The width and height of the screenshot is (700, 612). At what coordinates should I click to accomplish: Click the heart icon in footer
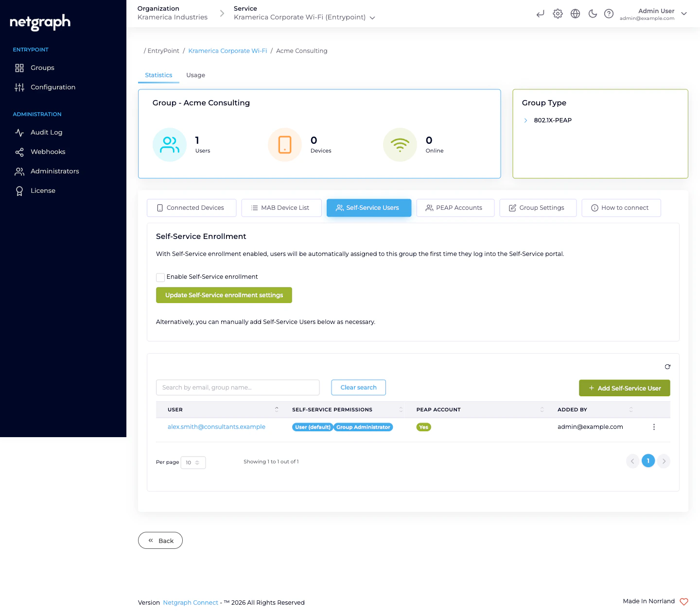pyautogui.click(x=684, y=602)
